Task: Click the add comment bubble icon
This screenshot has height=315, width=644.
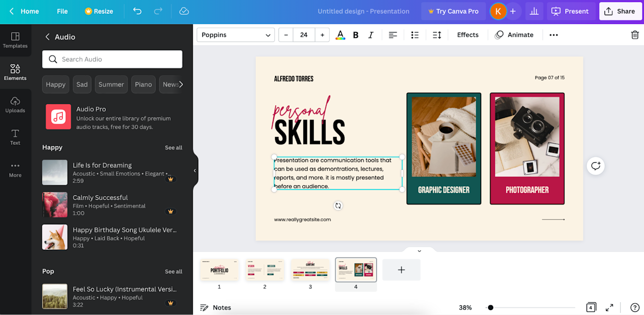Action: [596, 166]
